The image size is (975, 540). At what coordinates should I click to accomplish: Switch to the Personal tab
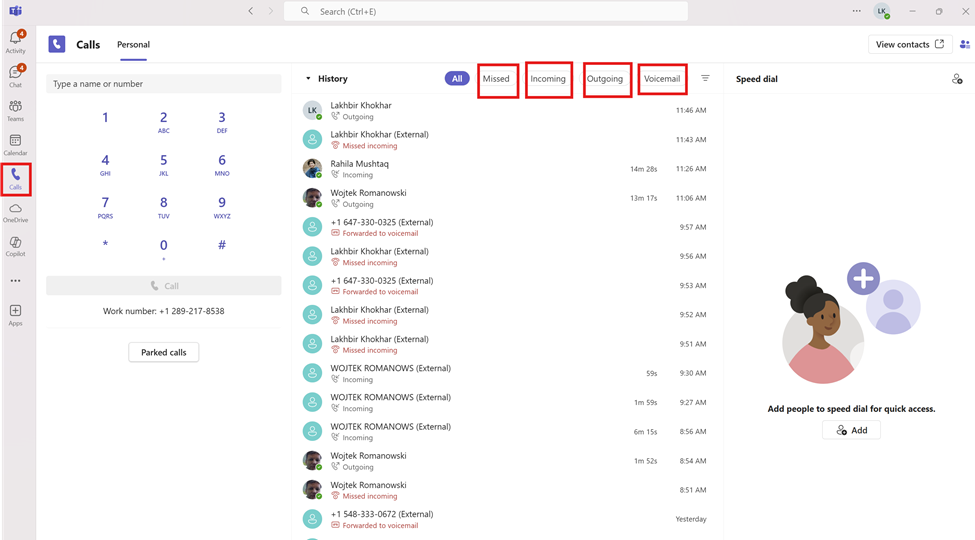tap(133, 45)
